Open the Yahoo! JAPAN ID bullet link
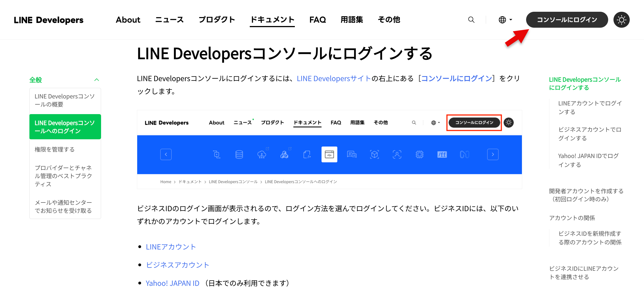644x292 pixels. [x=172, y=283]
